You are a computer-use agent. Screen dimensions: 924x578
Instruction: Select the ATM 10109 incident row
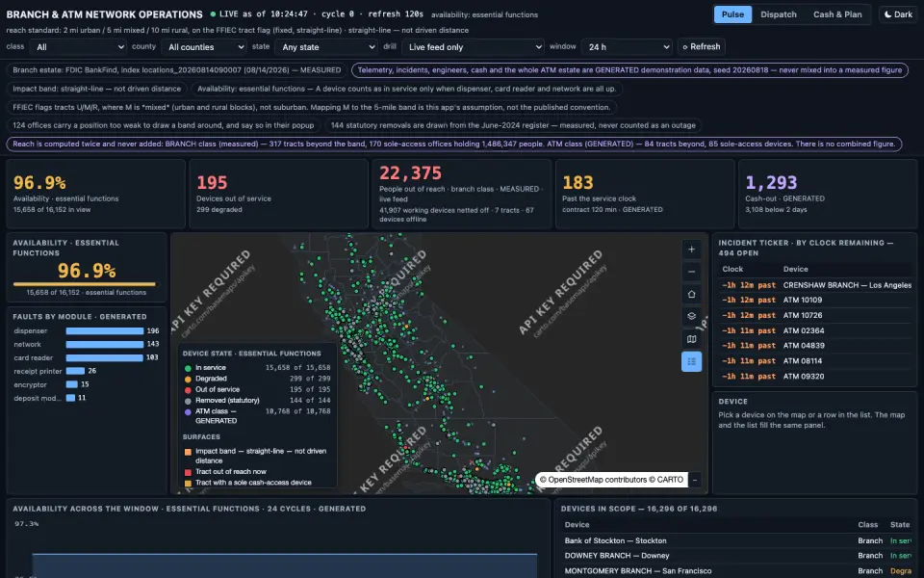tap(816, 301)
